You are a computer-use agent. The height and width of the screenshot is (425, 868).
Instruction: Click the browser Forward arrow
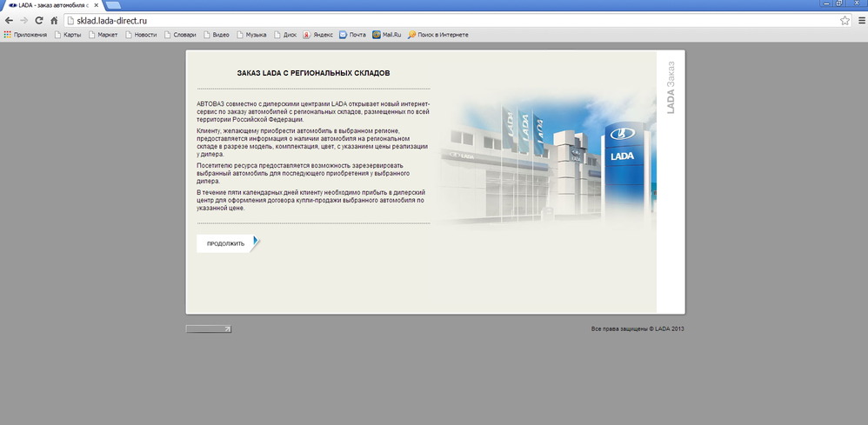point(23,21)
